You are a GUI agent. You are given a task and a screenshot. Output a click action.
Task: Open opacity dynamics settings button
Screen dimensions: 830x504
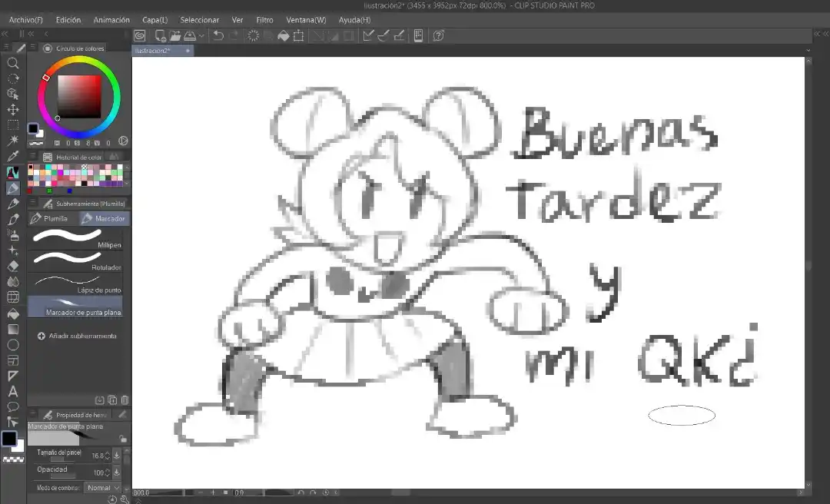coord(117,472)
